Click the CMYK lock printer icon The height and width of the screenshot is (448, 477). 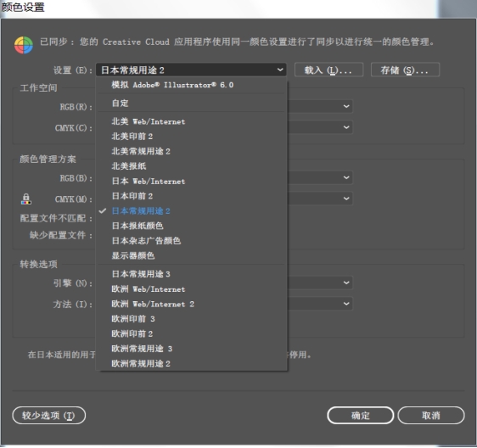pyautogui.click(x=25, y=199)
